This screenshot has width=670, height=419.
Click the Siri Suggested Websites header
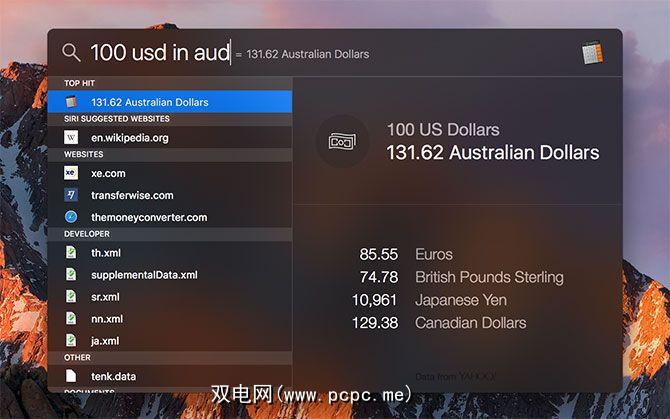pyautogui.click(x=117, y=119)
